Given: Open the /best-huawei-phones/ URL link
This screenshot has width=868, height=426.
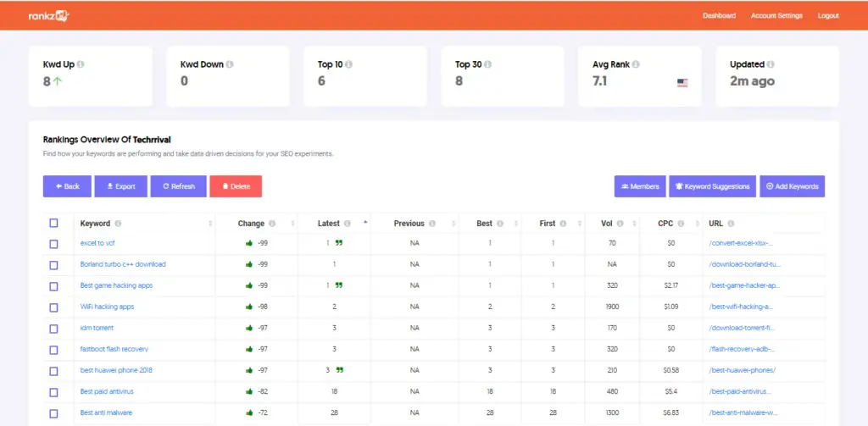Looking at the screenshot, I should coord(742,370).
